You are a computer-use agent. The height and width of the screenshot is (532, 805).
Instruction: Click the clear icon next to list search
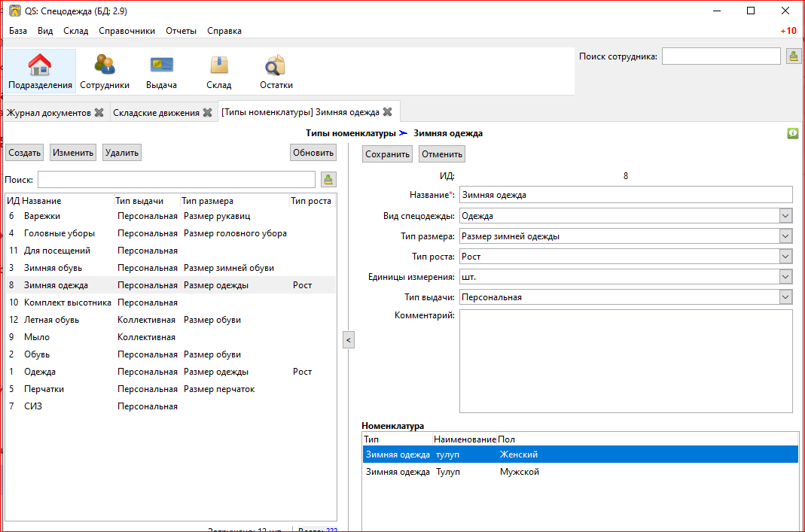tap(328, 179)
